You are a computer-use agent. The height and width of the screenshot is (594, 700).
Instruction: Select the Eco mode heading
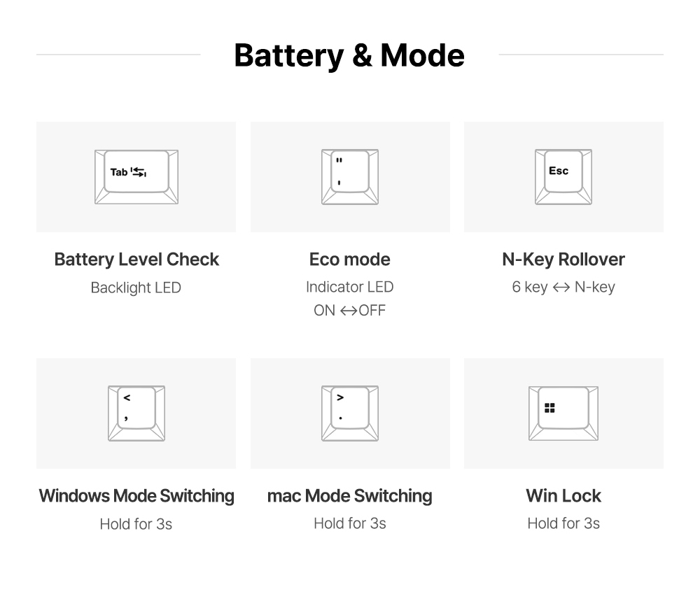pyautogui.click(x=350, y=260)
